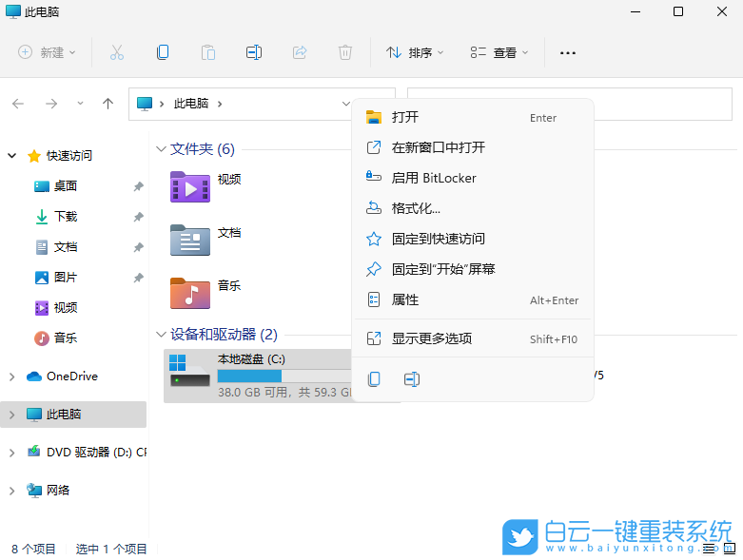Choose 打开 in the context menu
The height and width of the screenshot is (560, 743).
tap(474, 117)
